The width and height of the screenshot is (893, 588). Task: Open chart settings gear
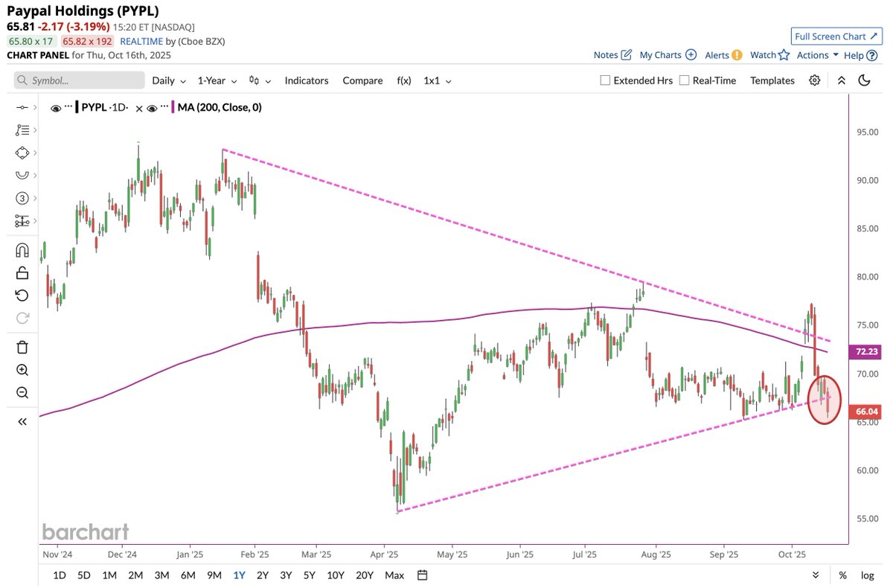(x=815, y=80)
